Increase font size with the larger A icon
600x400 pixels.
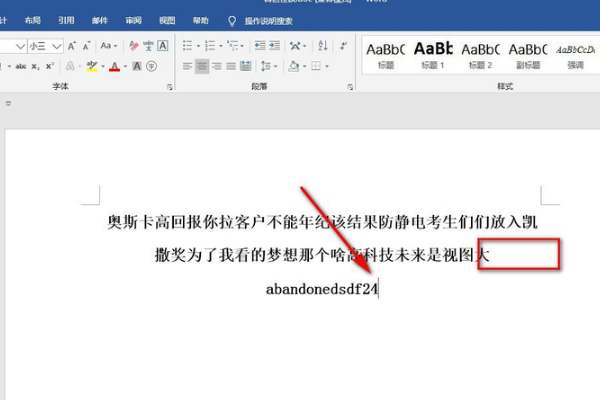point(72,46)
